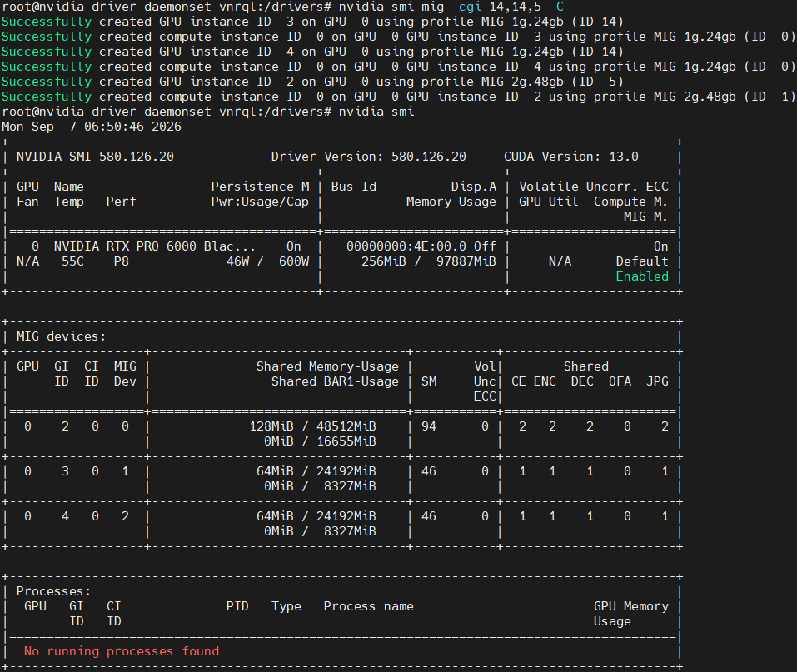
Task: Click the 'NVIDIA RTX PRO 6000 Blac...' GPU name
Action: coord(155,246)
